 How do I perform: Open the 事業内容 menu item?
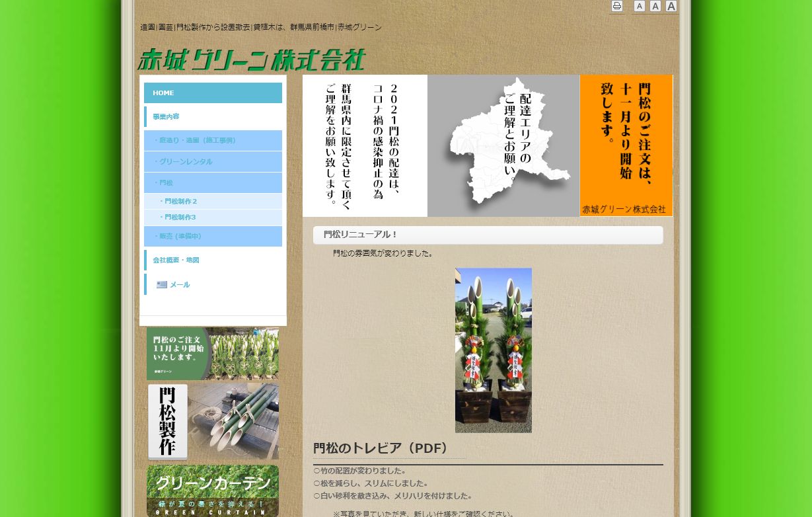click(x=213, y=116)
